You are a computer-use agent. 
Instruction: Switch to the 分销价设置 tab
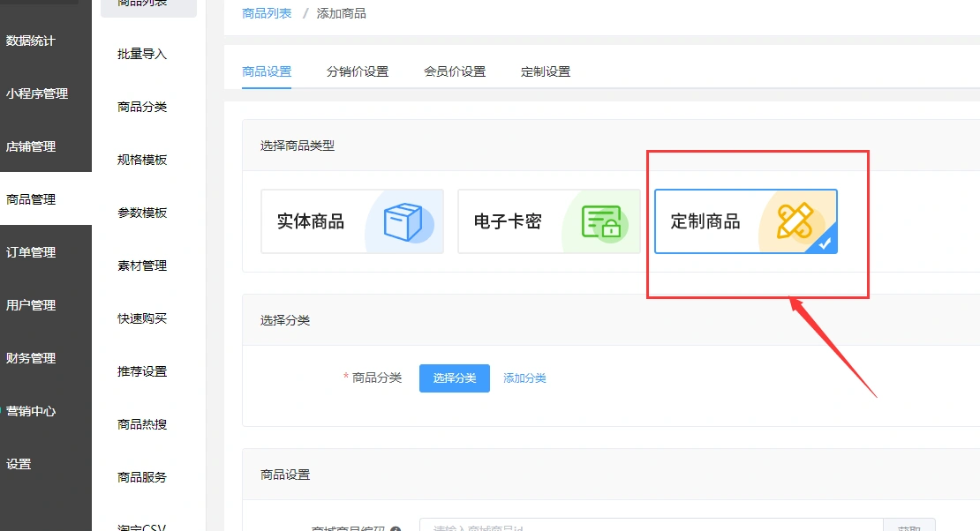(358, 71)
